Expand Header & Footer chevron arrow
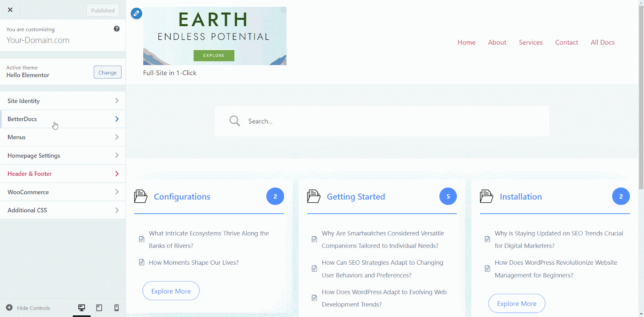Screen dimensions: 644x317 [x=117, y=174]
